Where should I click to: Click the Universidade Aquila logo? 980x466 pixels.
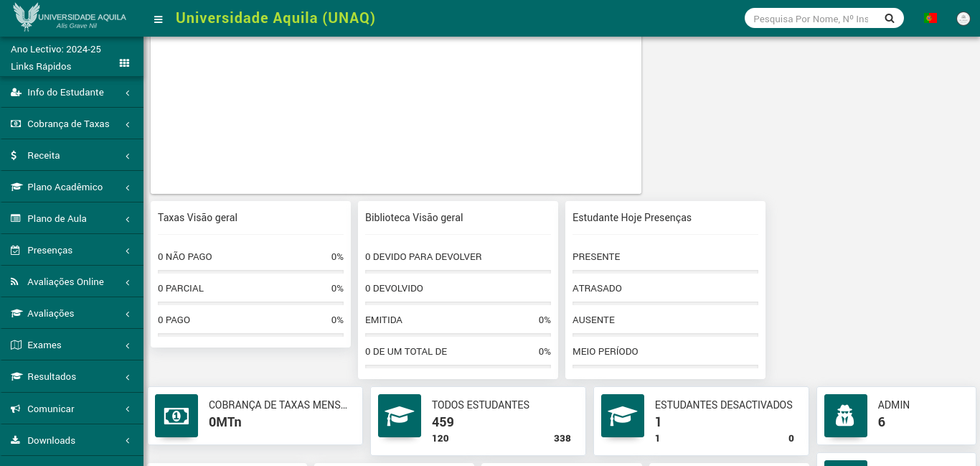pyautogui.click(x=70, y=18)
